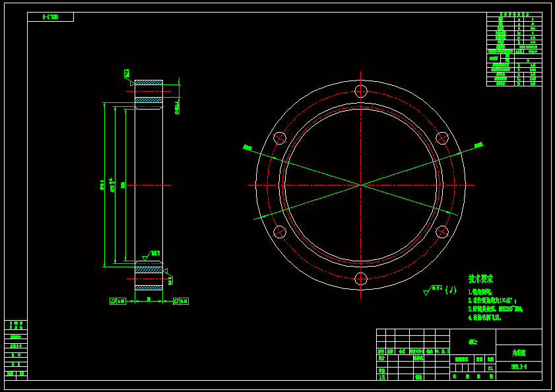This screenshot has height=392, width=555.
Task: Select the first technical requirement note line
Action: [480, 291]
